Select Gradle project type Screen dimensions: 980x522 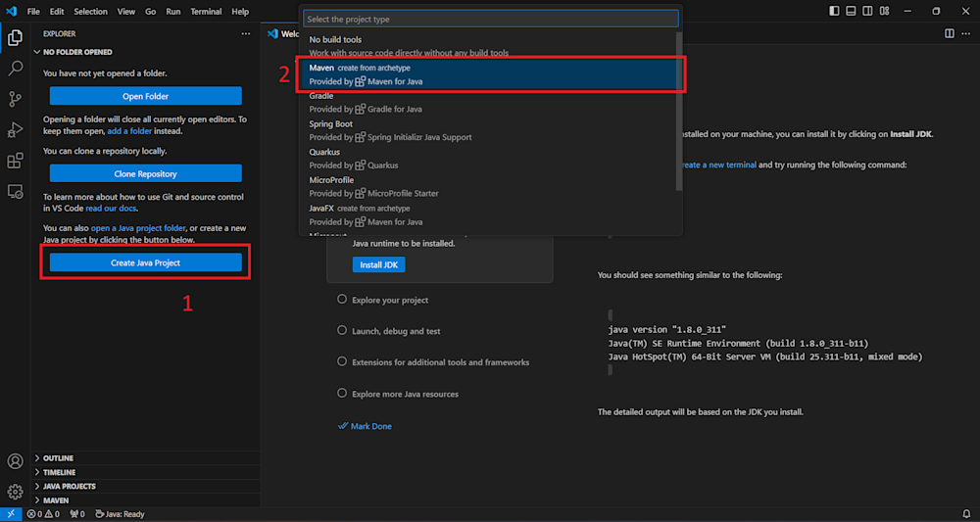point(489,103)
